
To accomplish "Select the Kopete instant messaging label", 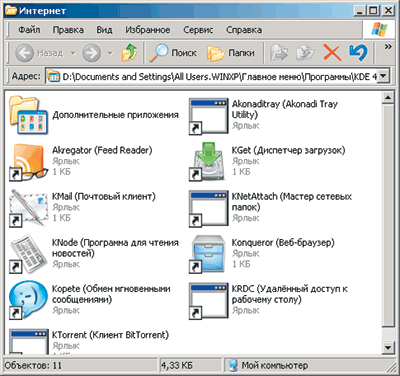I will [111, 294].
